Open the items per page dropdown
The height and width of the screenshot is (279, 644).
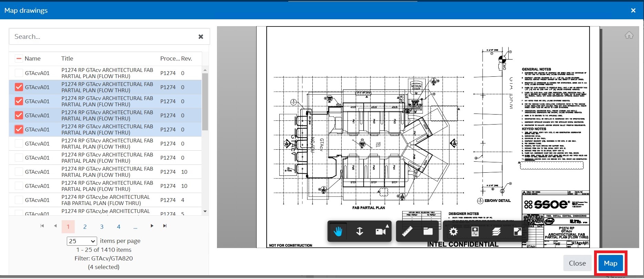click(x=82, y=241)
